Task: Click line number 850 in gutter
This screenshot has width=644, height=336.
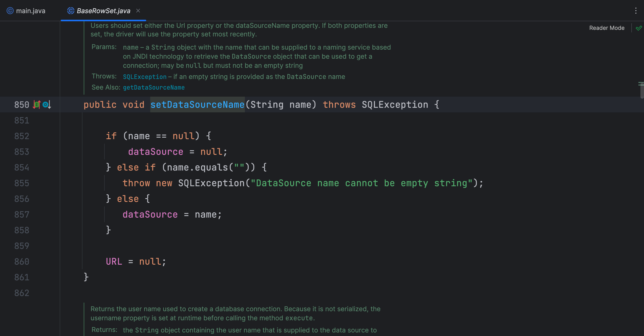Action: click(x=22, y=104)
